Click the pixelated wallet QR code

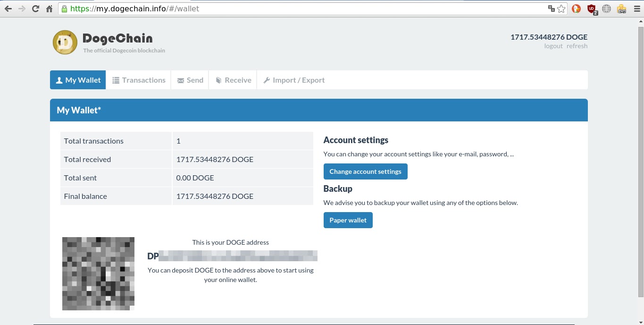(x=98, y=274)
